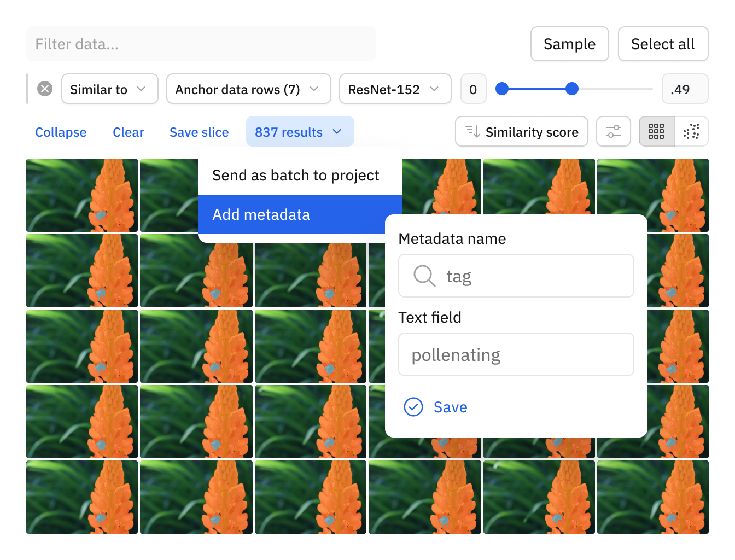This screenshot has height=560, width=735.
Task: Choose Add metadata menu option
Action: point(292,214)
